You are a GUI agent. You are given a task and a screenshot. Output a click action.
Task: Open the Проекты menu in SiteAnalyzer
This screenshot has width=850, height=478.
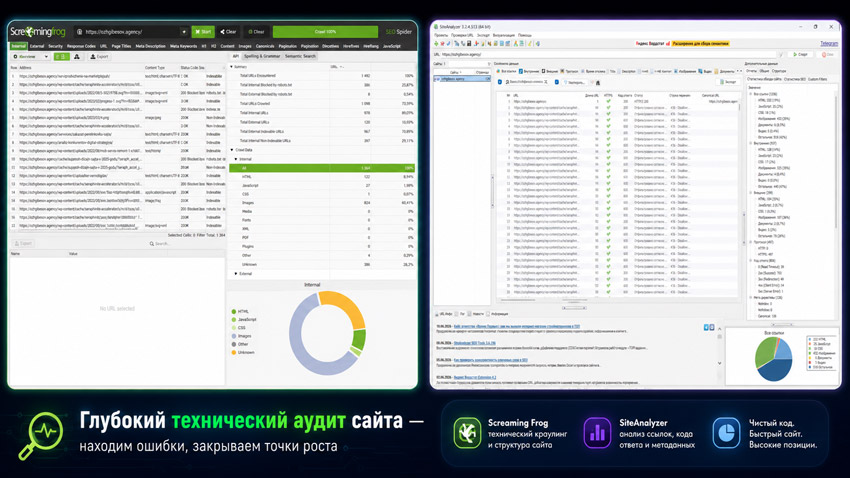tap(441, 35)
